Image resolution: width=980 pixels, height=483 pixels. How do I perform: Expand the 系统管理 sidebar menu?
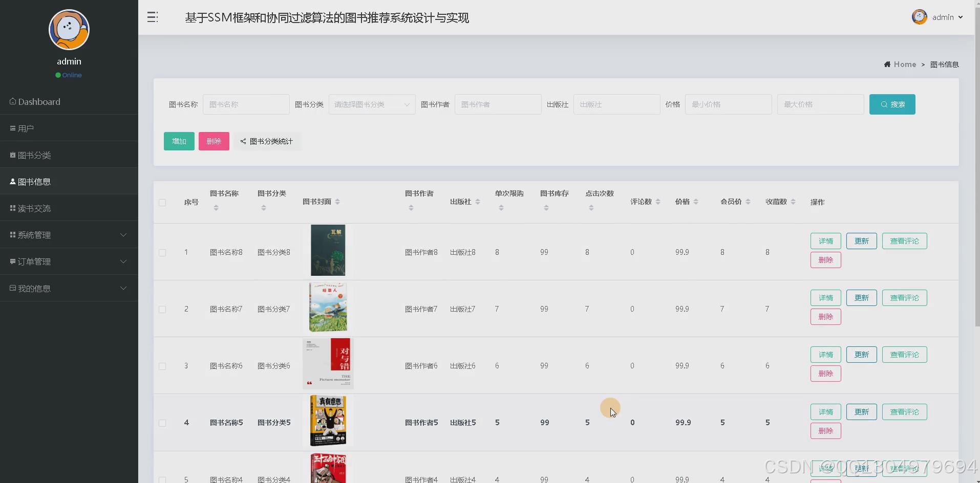pyautogui.click(x=69, y=235)
